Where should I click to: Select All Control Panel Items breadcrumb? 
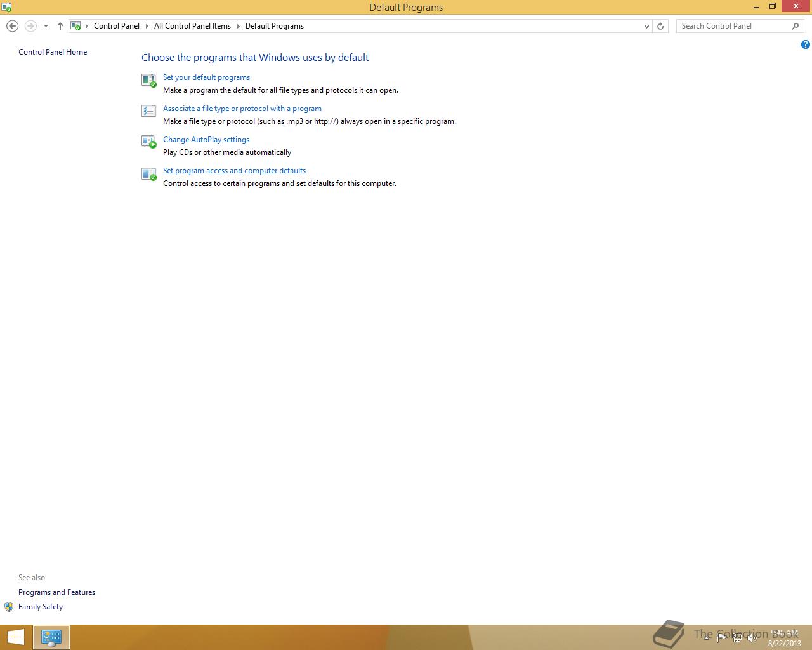coord(192,26)
